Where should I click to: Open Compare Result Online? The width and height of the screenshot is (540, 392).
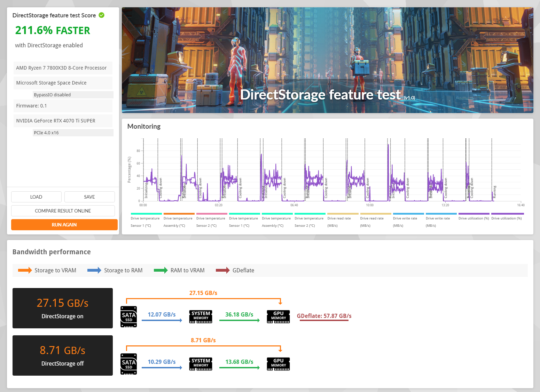click(63, 211)
